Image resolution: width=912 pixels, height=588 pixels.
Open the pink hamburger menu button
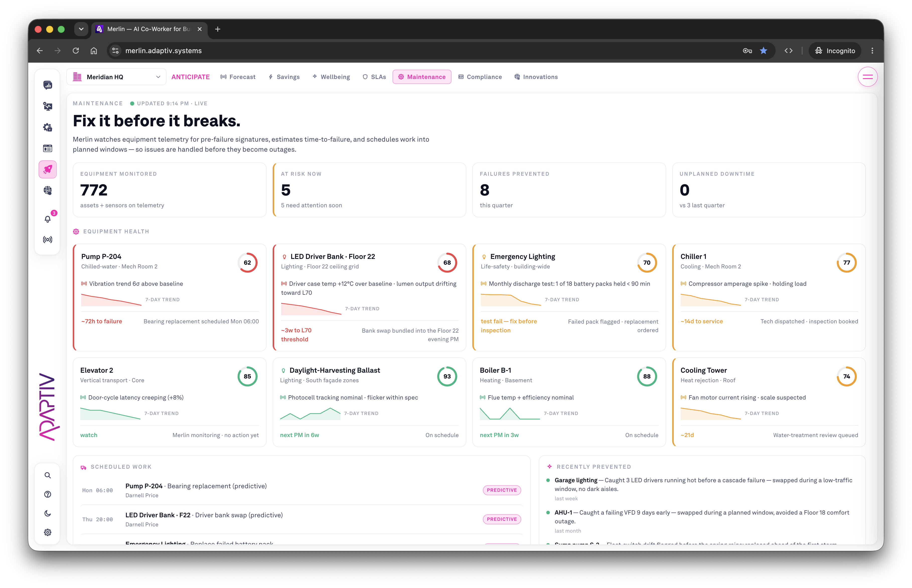(867, 77)
